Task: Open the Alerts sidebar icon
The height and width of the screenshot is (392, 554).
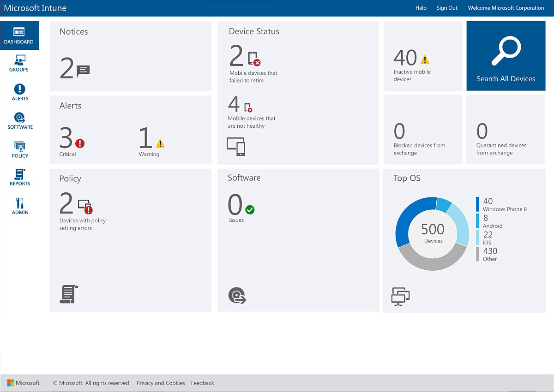Action: click(x=20, y=89)
